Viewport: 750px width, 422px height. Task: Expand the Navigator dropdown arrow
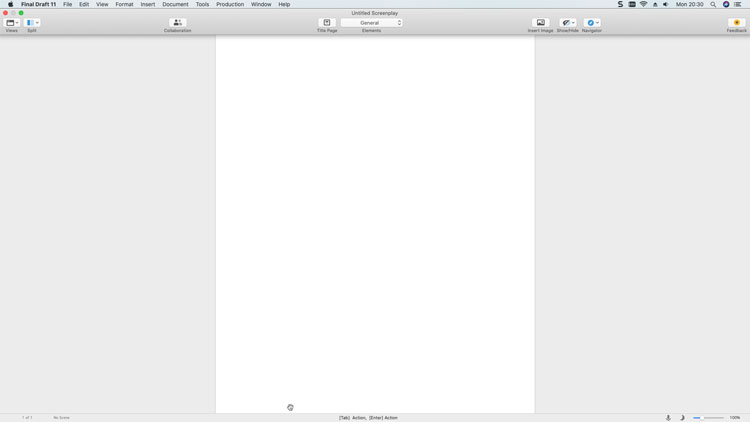[597, 22]
